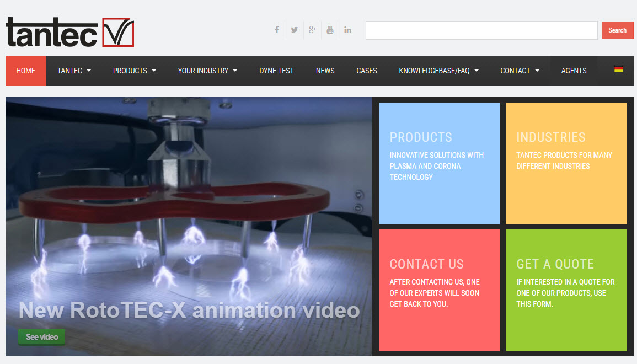Open the Cases menu item
637x364 pixels.
pos(366,71)
